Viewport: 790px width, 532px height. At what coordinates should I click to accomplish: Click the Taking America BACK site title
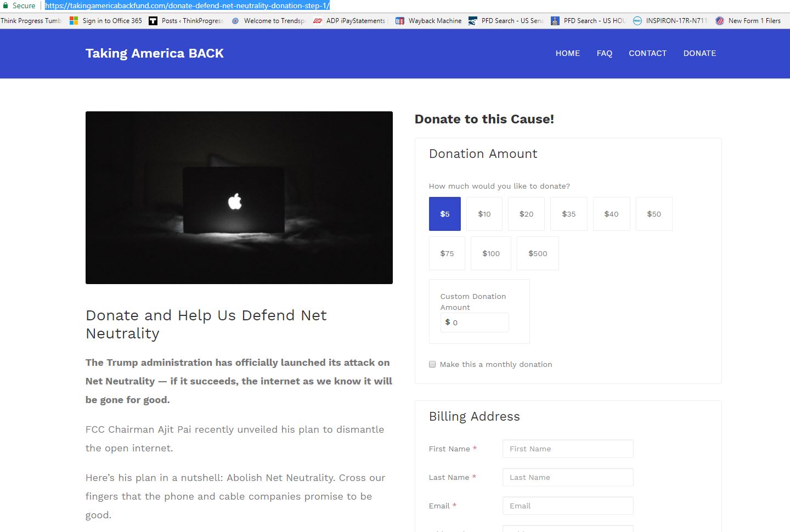155,53
